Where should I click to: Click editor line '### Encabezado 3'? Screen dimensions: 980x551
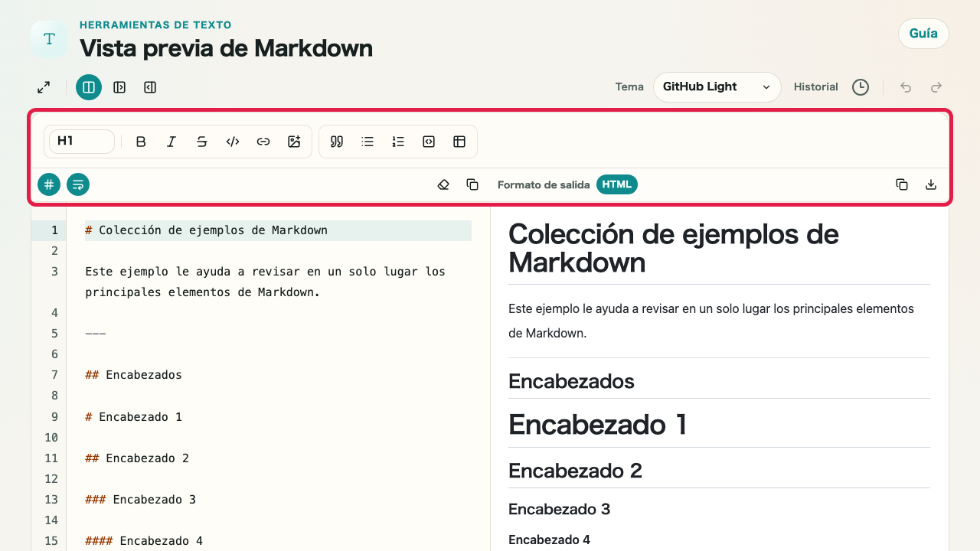(x=140, y=500)
